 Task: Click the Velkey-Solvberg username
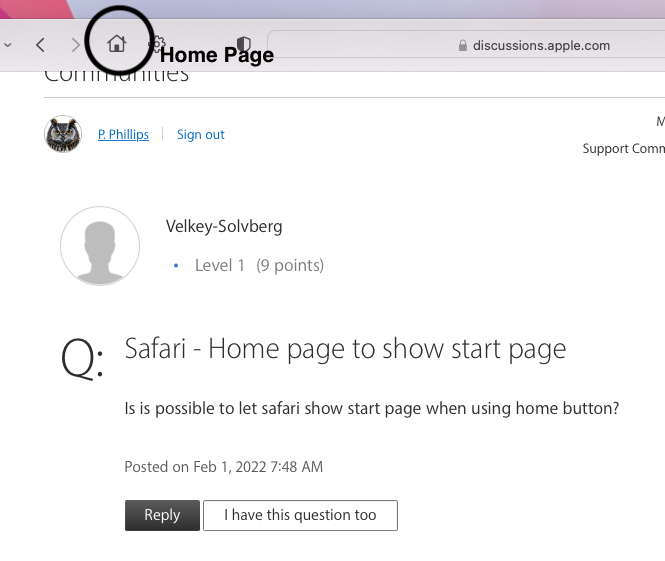(224, 226)
